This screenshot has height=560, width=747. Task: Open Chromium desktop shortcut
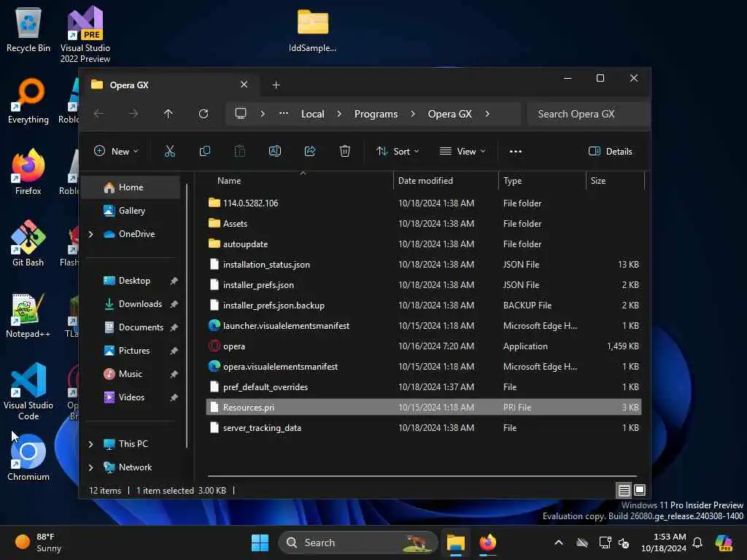click(x=28, y=457)
